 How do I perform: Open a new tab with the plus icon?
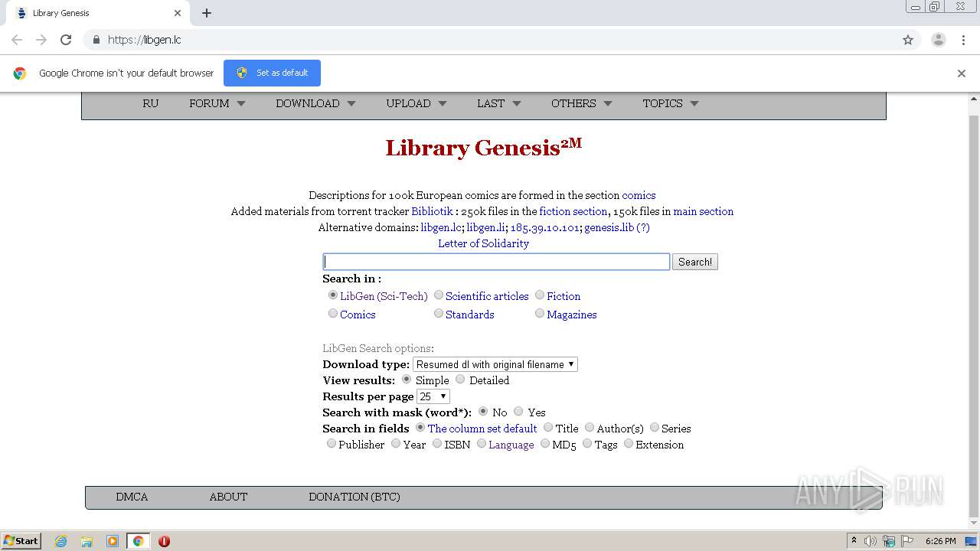207,13
